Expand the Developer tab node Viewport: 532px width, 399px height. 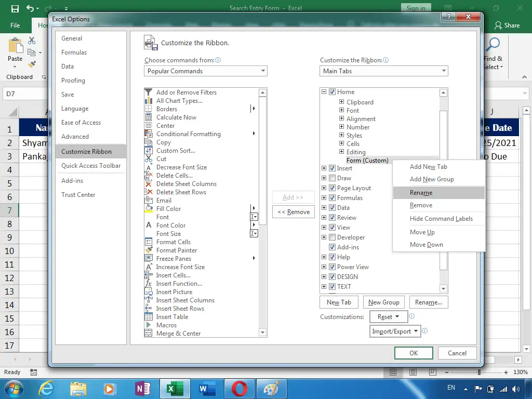point(324,237)
